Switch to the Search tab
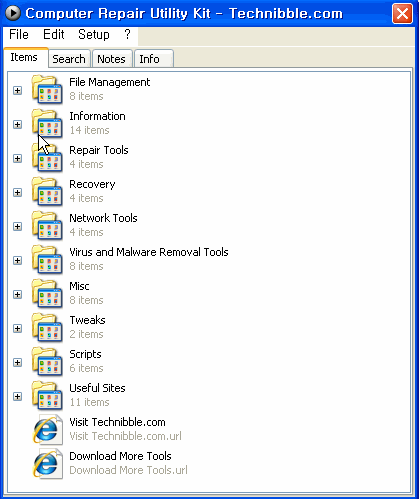This screenshot has height=499, width=419. (x=69, y=59)
